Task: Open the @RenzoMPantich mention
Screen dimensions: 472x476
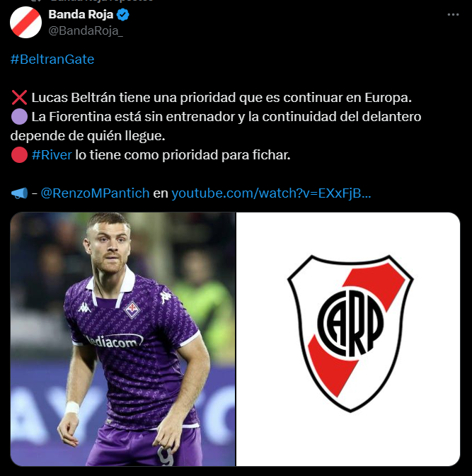Action: [x=95, y=193]
